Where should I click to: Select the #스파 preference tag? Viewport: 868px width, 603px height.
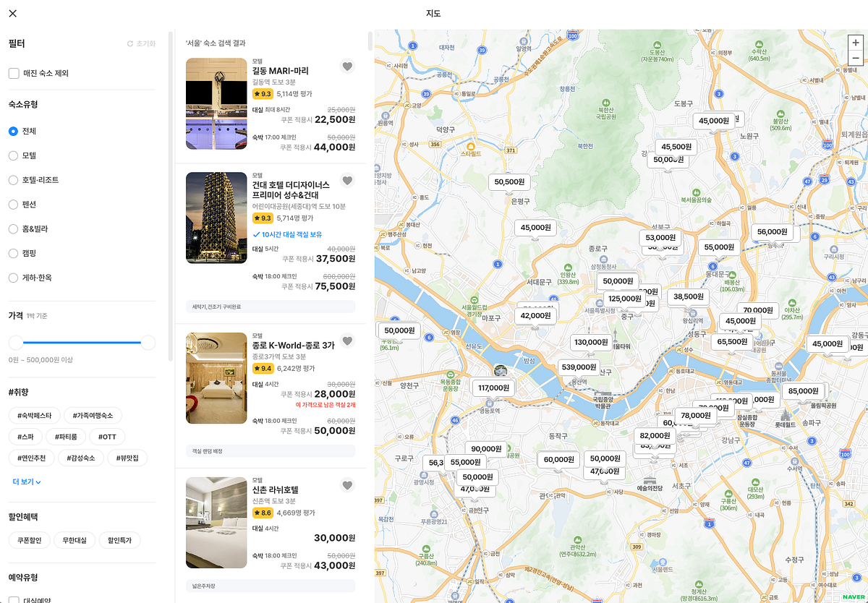tap(25, 437)
